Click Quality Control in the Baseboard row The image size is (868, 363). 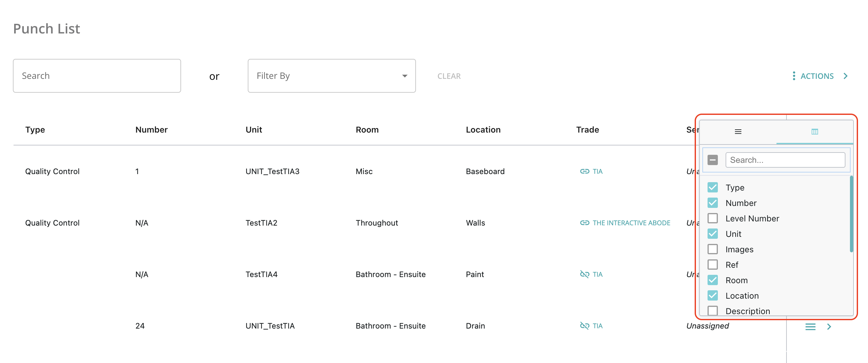coord(52,171)
